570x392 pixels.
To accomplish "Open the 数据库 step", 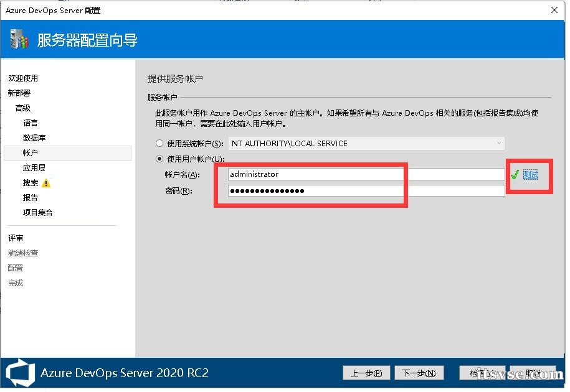I will pyautogui.click(x=34, y=138).
